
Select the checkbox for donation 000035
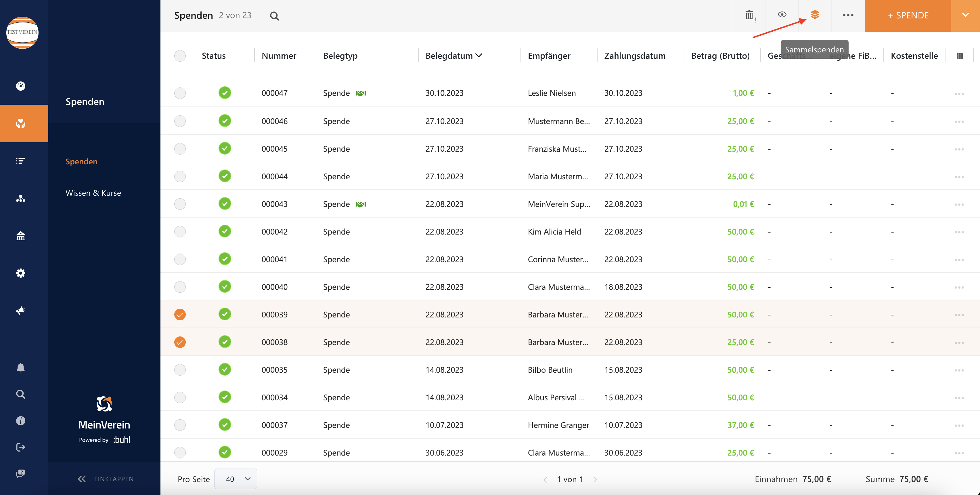coord(180,370)
